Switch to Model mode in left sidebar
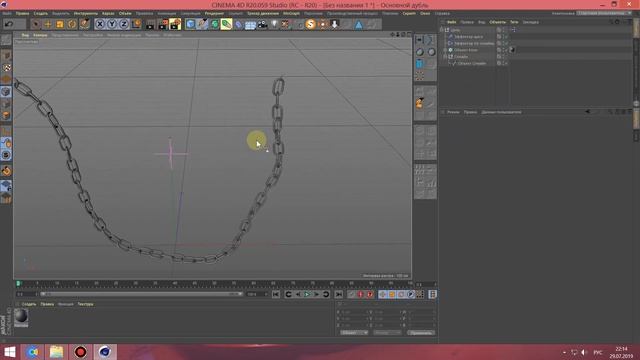Screen dimensions: 640x360 pos(6,56)
